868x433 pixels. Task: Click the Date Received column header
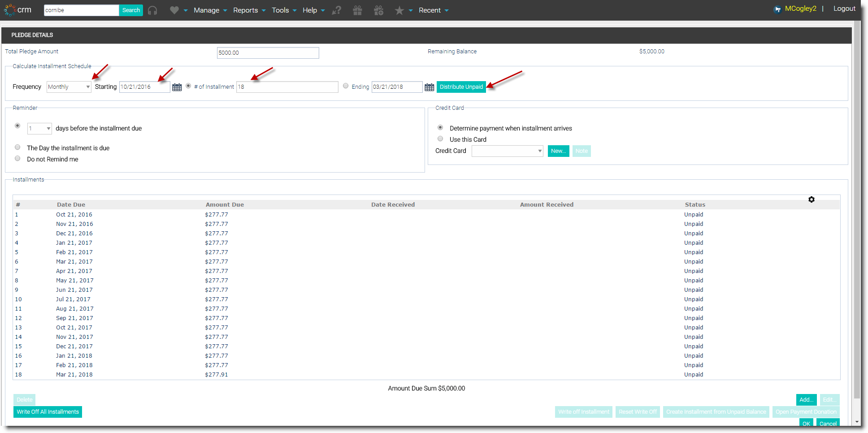click(393, 205)
